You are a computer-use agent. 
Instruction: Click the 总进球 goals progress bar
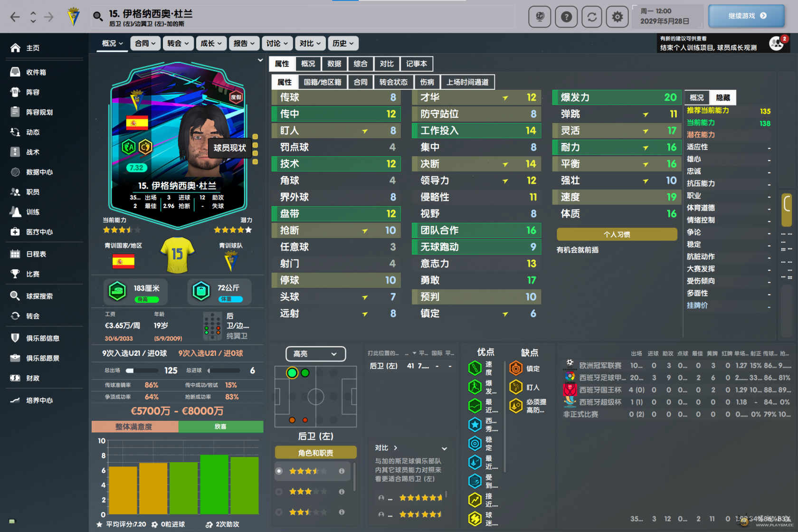point(223,370)
